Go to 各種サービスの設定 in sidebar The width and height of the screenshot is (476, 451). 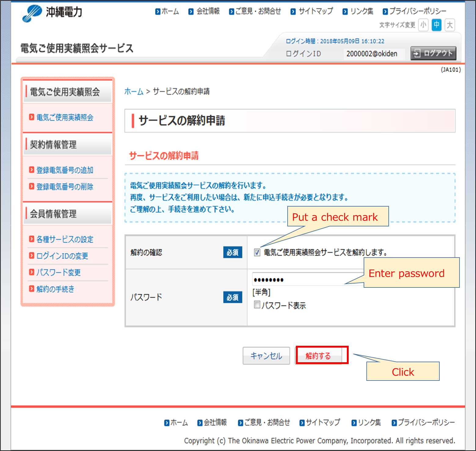[x=65, y=240]
